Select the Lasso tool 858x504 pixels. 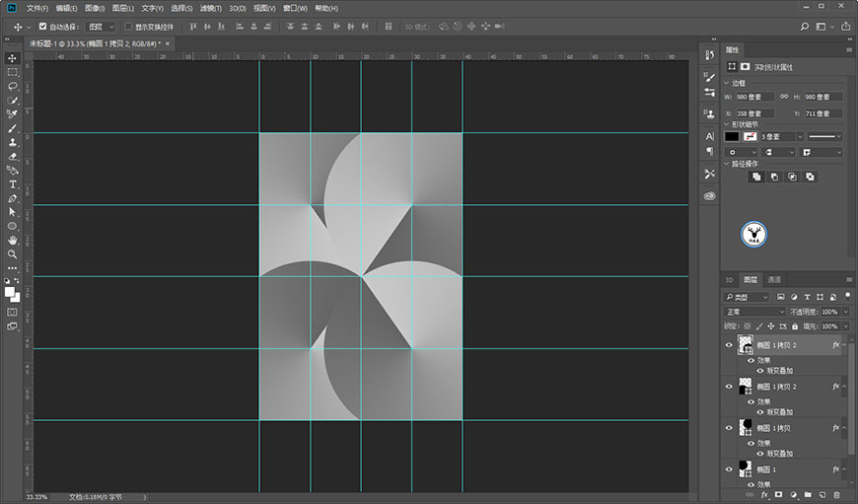coord(13,86)
